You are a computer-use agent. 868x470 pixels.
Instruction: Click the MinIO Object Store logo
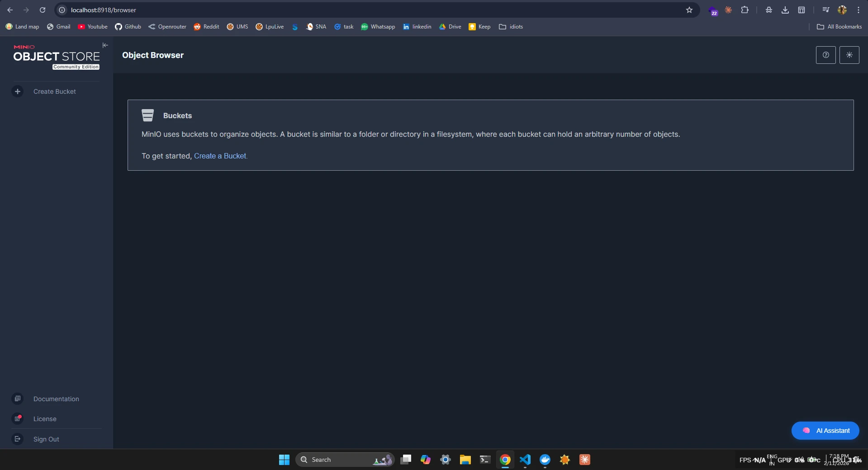[x=57, y=57]
